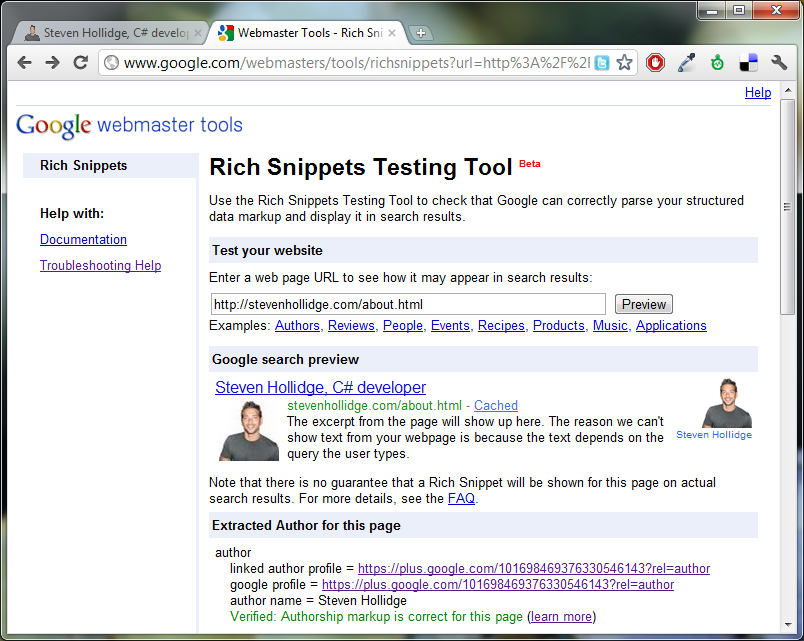Click the page scrollbar thumb
Image resolution: width=804 pixels, height=641 pixels.
click(x=787, y=207)
